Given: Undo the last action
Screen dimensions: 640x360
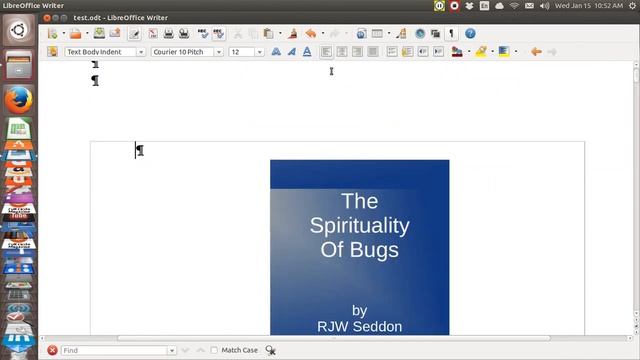Looking at the screenshot, I should coord(311,33).
